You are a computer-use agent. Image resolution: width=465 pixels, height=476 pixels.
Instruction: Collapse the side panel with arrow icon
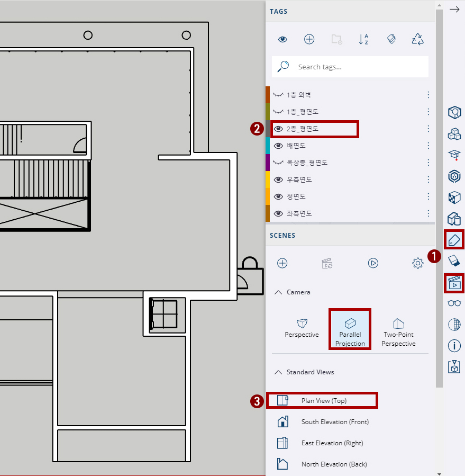(x=454, y=10)
